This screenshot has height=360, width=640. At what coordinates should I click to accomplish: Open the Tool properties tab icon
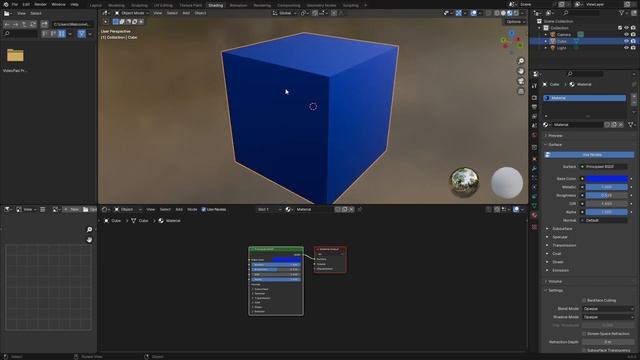click(x=534, y=86)
